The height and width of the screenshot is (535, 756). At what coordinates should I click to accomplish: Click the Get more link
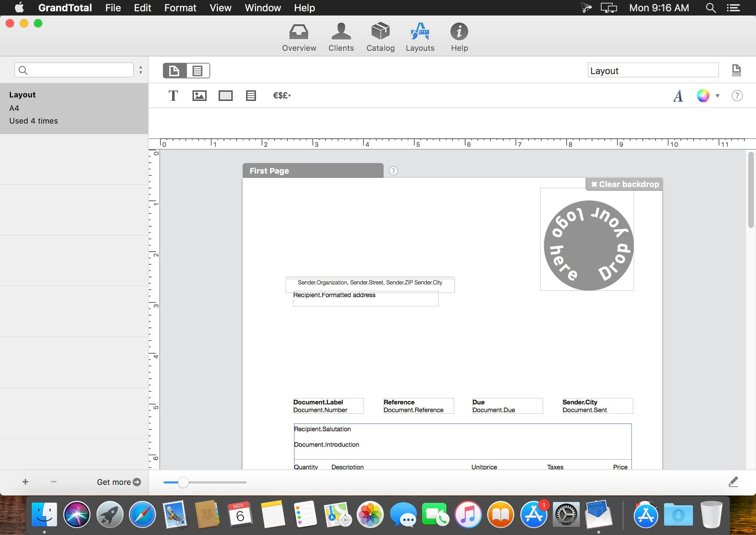(119, 482)
